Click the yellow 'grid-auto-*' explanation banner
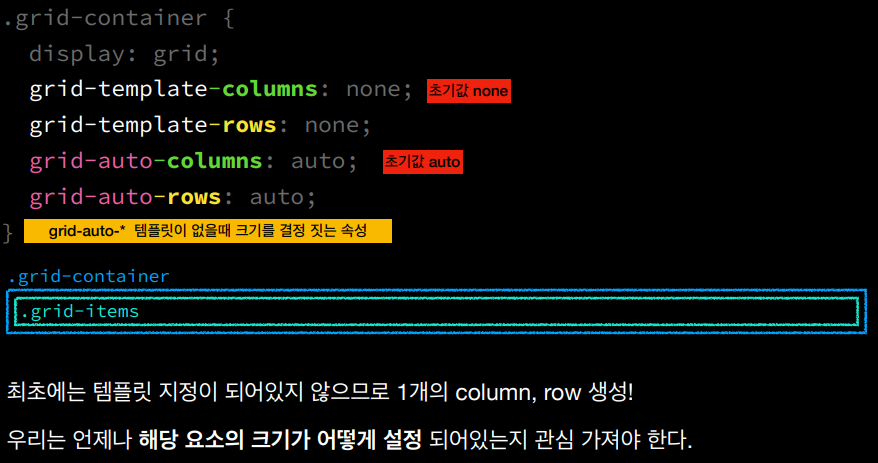 click(x=208, y=231)
